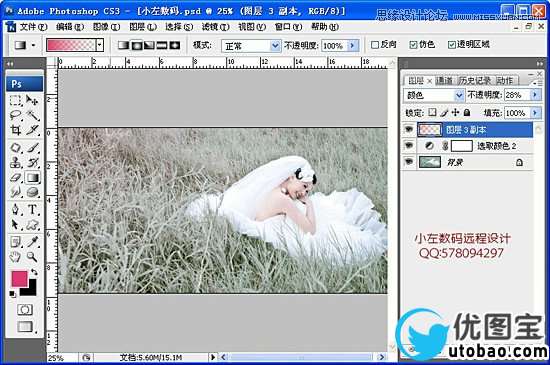Open the status bar info arrow

213,357
